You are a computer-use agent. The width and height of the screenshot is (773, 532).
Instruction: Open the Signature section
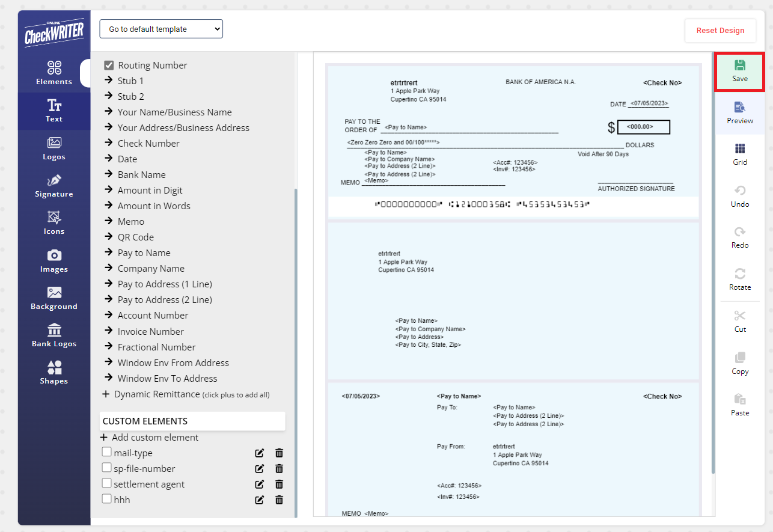point(54,186)
